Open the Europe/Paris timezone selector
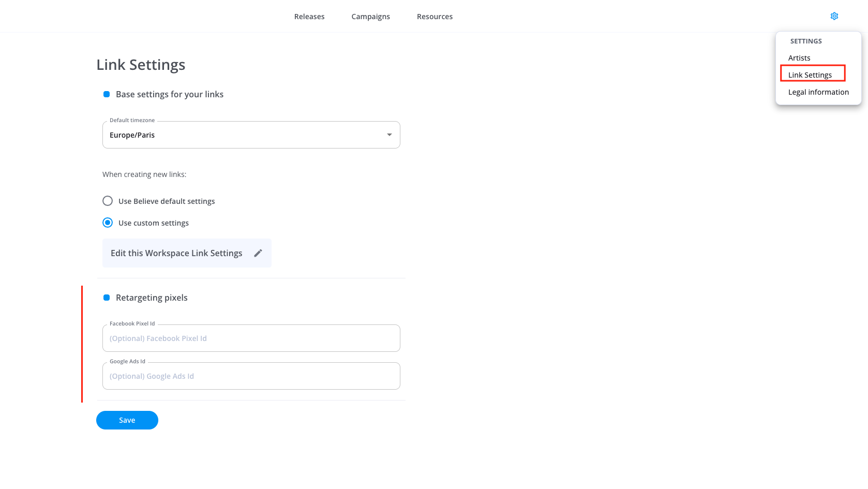The width and height of the screenshot is (868, 489). [x=243, y=135]
